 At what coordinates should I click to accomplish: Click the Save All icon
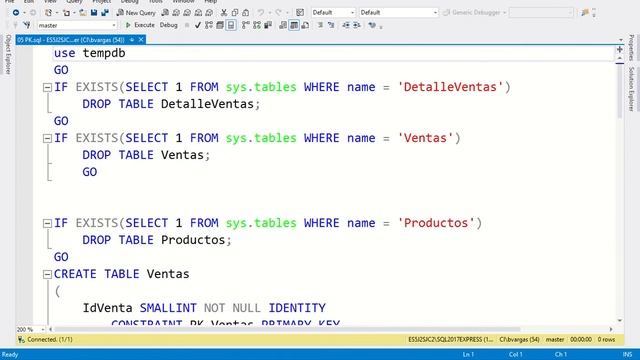105,13
